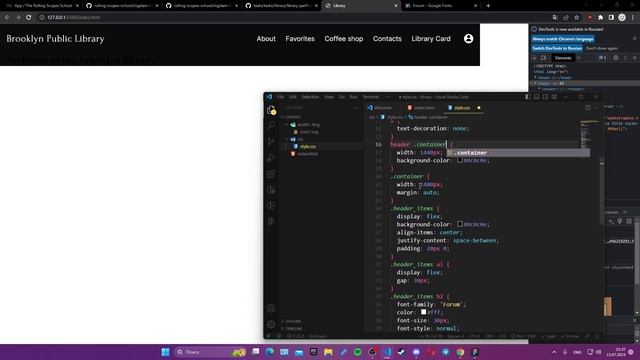
Task: Click About link in Library navigation
Action: click(x=266, y=39)
